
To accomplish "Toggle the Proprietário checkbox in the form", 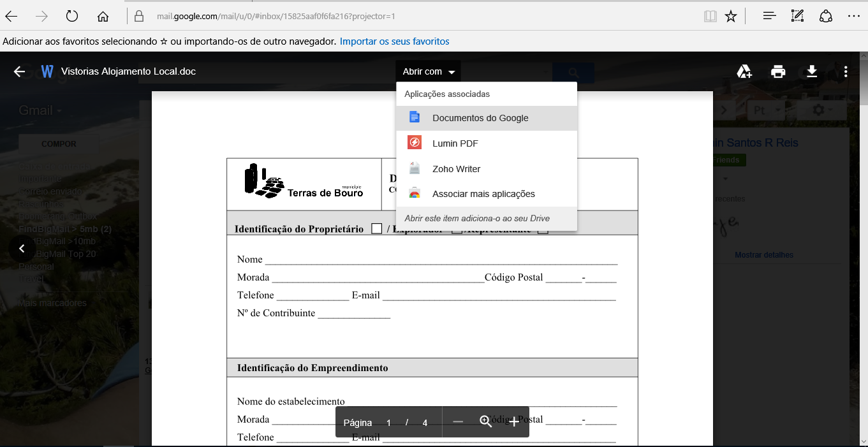I will coord(377,228).
